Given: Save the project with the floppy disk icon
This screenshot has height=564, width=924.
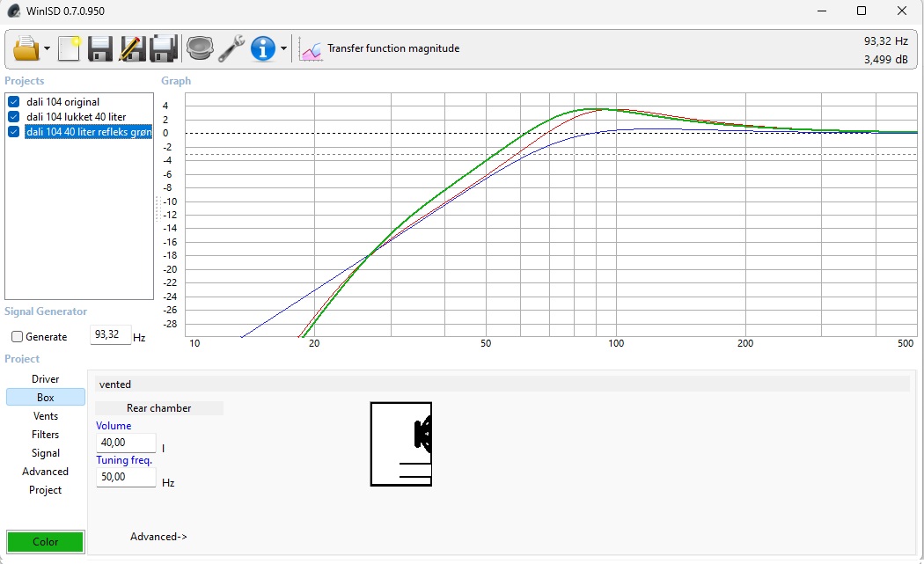Looking at the screenshot, I should pyautogui.click(x=100, y=48).
